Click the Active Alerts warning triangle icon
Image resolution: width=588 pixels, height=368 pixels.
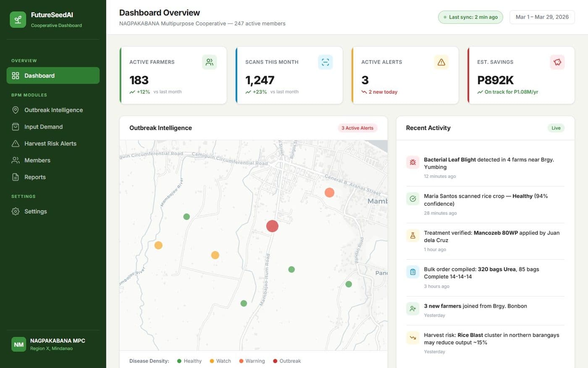(441, 62)
